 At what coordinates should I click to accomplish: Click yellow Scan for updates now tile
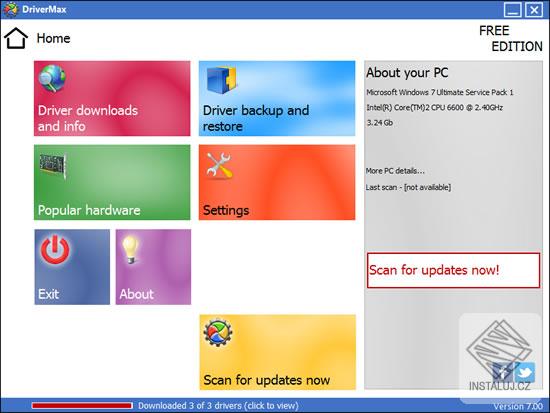pos(278,352)
